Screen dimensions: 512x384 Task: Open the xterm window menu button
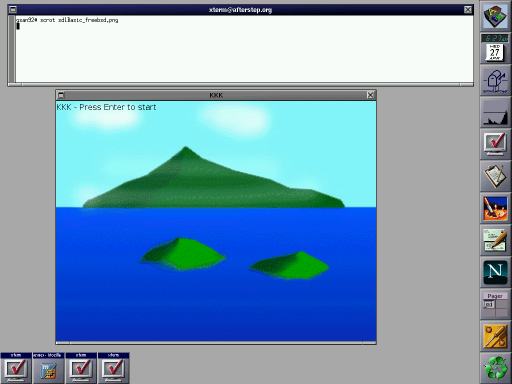coord(13,10)
